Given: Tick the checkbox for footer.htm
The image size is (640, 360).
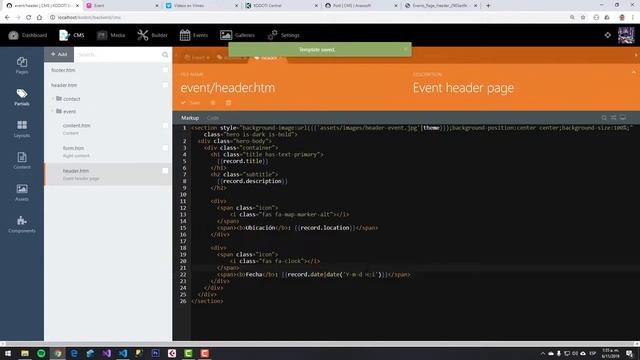Looking at the screenshot, I should click(x=165, y=70).
